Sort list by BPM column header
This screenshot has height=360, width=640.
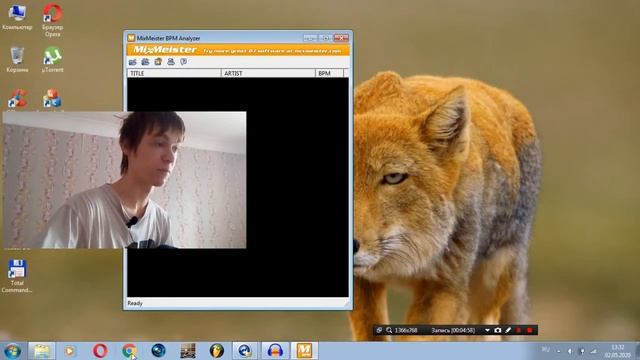point(329,73)
